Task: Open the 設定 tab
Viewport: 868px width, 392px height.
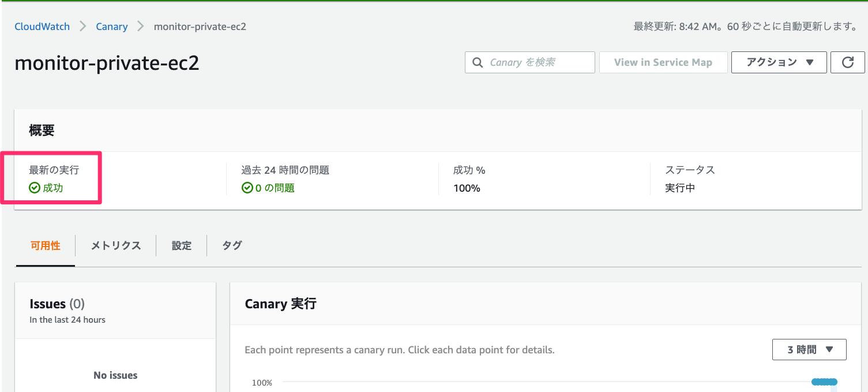Action: click(181, 245)
